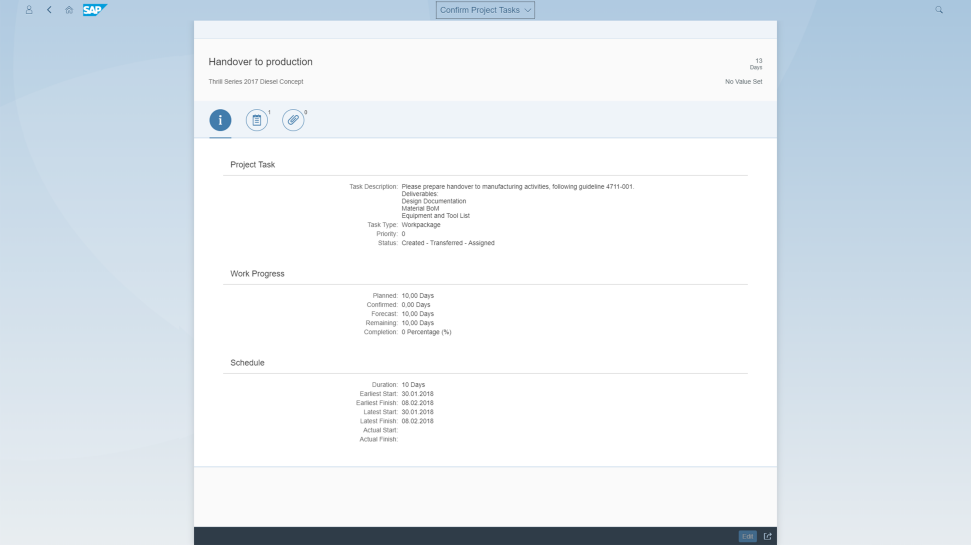Select the Handover to production title
This screenshot has width=971, height=545.
coord(260,62)
